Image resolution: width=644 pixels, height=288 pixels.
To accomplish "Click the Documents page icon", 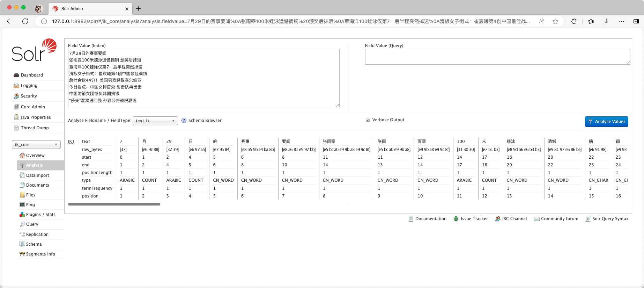I will pos(22,185).
